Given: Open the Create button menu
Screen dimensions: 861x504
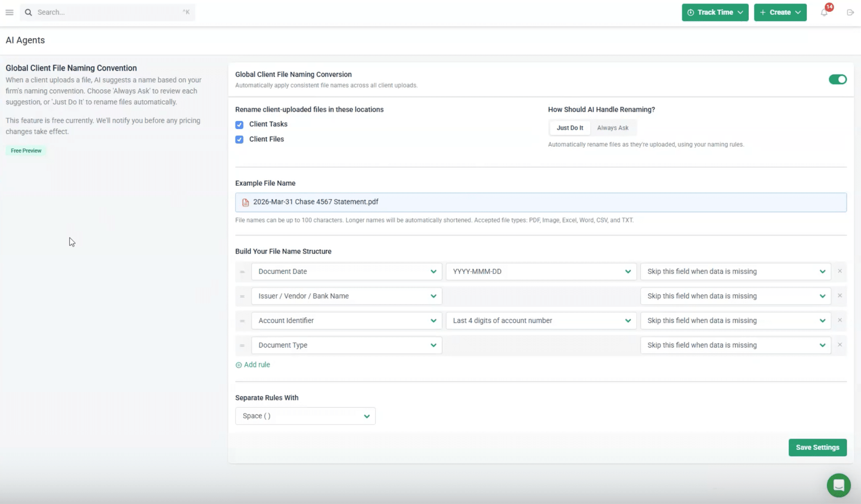Looking at the screenshot, I should coord(780,12).
